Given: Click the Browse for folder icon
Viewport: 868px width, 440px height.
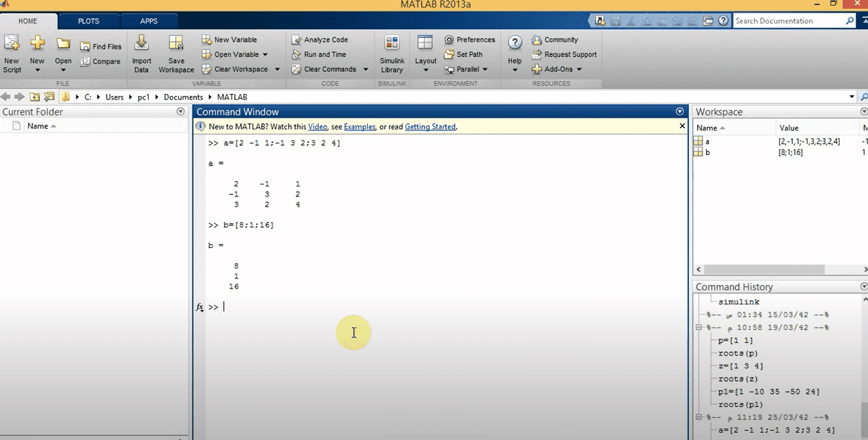Looking at the screenshot, I should coord(49,97).
